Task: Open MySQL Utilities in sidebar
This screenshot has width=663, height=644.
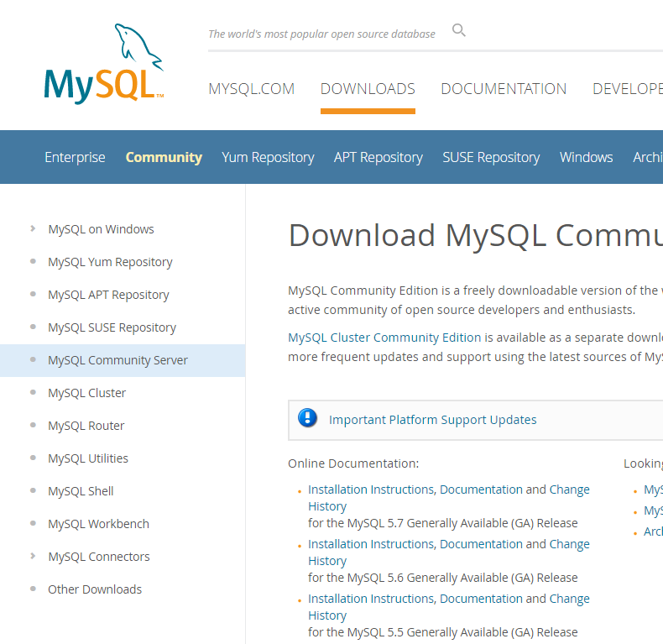Action: coord(88,458)
